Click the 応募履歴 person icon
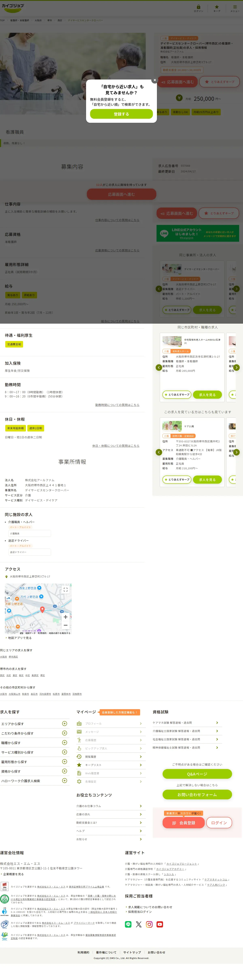The height and width of the screenshot is (980, 243). (x=79, y=740)
